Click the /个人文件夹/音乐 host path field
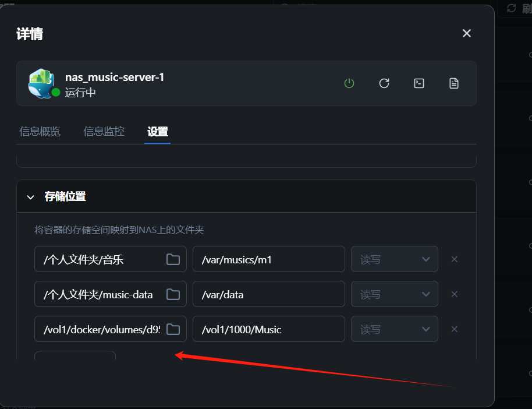This screenshot has width=532, height=409. [x=110, y=259]
